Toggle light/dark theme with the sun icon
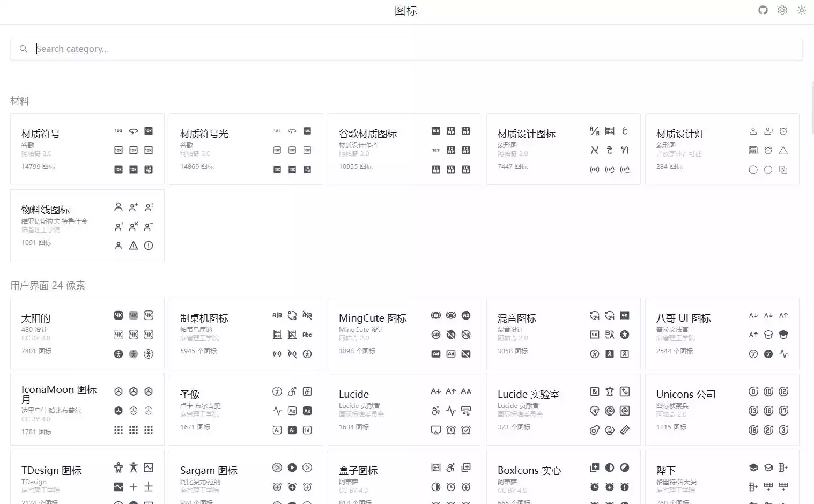 pyautogui.click(x=802, y=10)
